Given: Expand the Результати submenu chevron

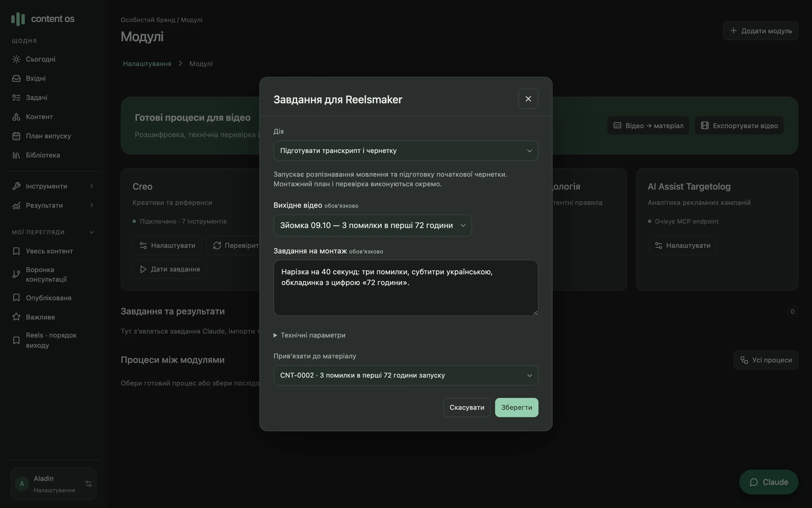Looking at the screenshot, I should click(x=92, y=205).
